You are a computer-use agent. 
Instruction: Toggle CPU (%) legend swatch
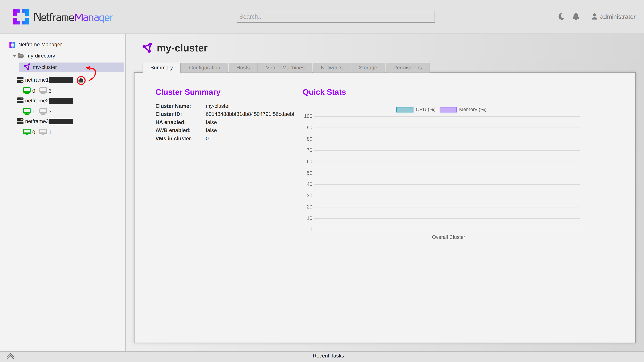point(405,110)
